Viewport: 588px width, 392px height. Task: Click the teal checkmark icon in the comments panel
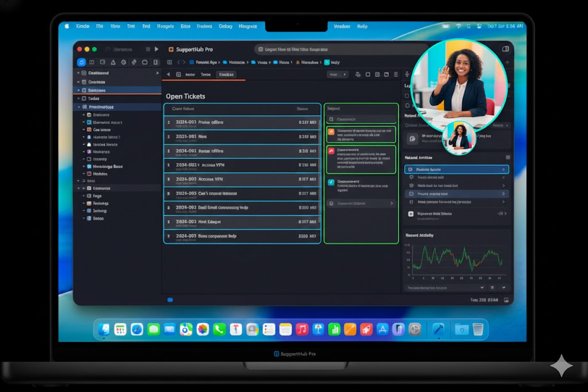point(331,183)
